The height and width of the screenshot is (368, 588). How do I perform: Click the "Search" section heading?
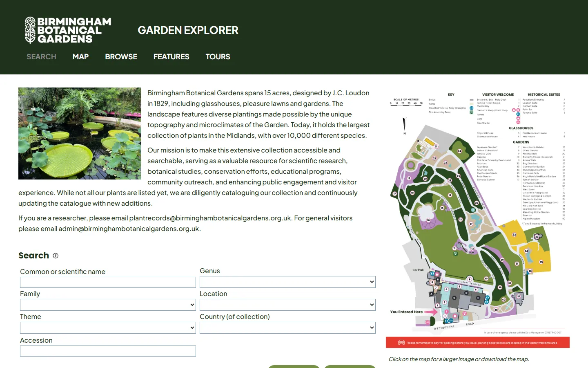(x=33, y=256)
